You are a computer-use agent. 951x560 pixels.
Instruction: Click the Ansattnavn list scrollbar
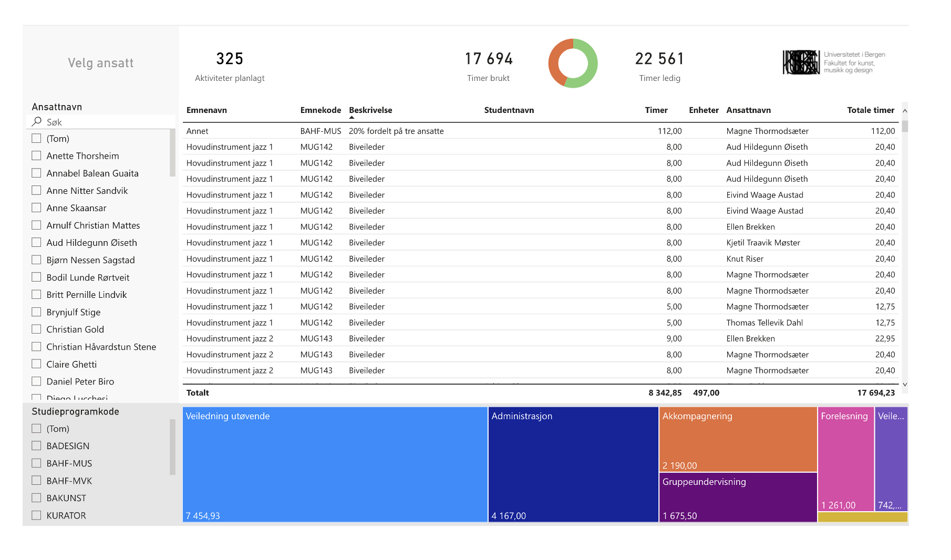coord(172,153)
